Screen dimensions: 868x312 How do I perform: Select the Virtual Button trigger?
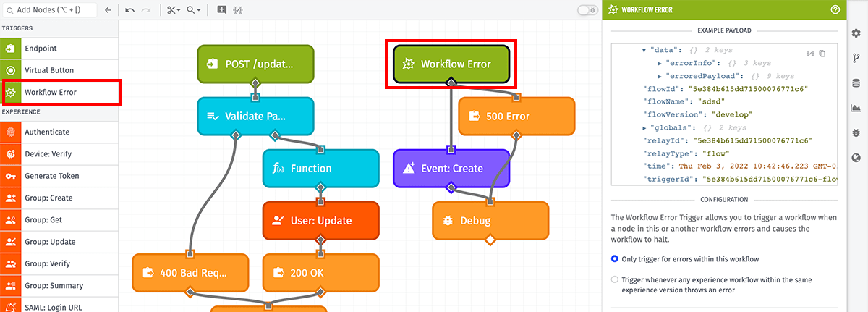[x=59, y=70]
